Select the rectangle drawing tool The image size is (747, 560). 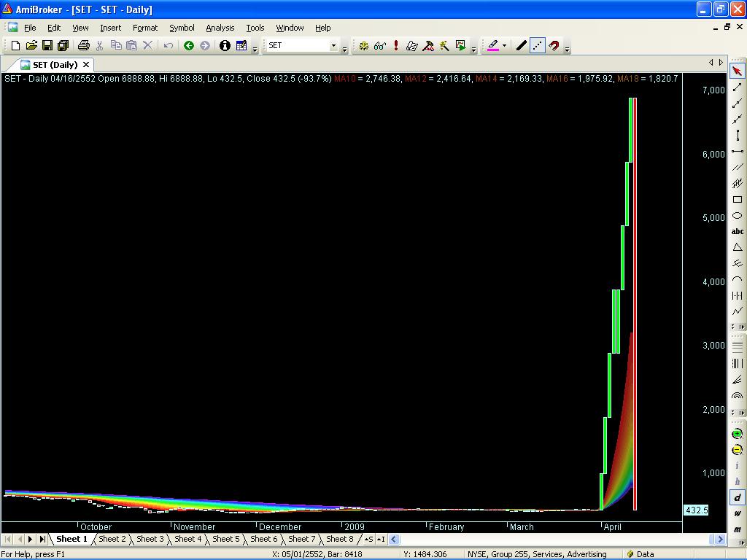[x=737, y=200]
